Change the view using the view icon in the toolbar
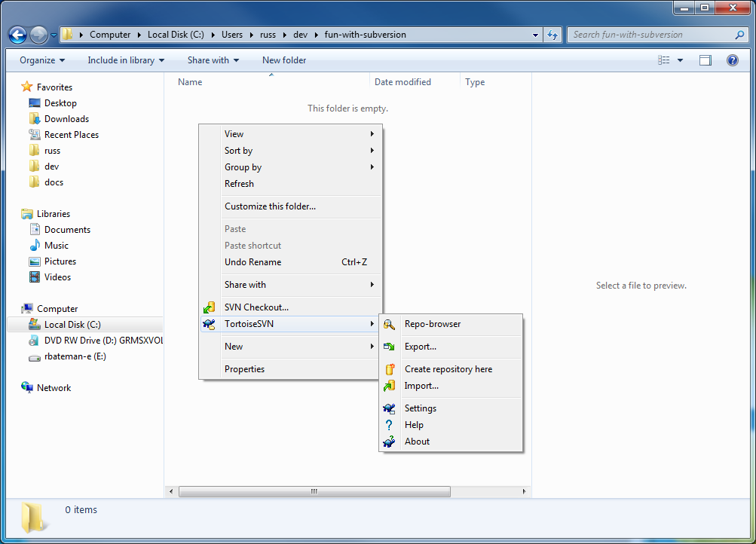756x544 pixels. click(x=664, y=60)
